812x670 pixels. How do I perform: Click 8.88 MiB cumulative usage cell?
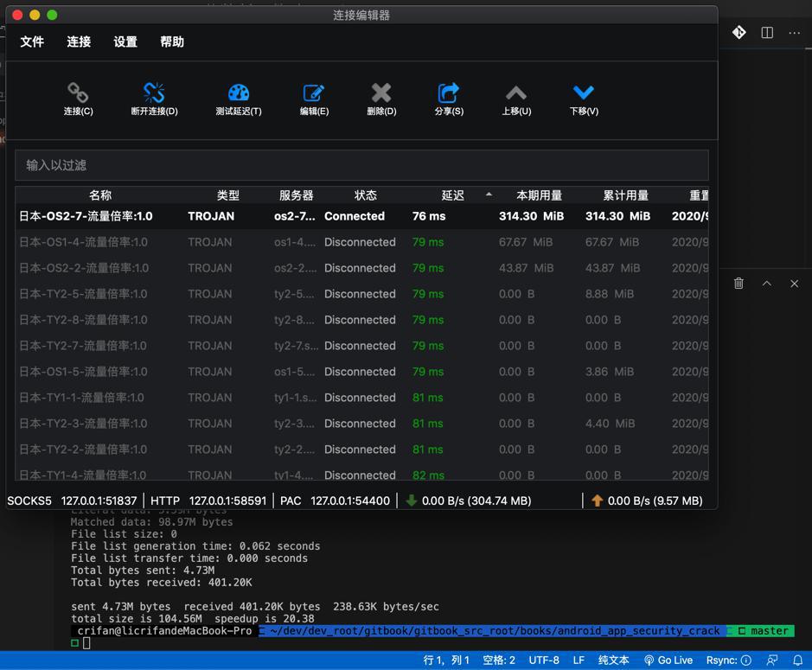coord(610,294)
